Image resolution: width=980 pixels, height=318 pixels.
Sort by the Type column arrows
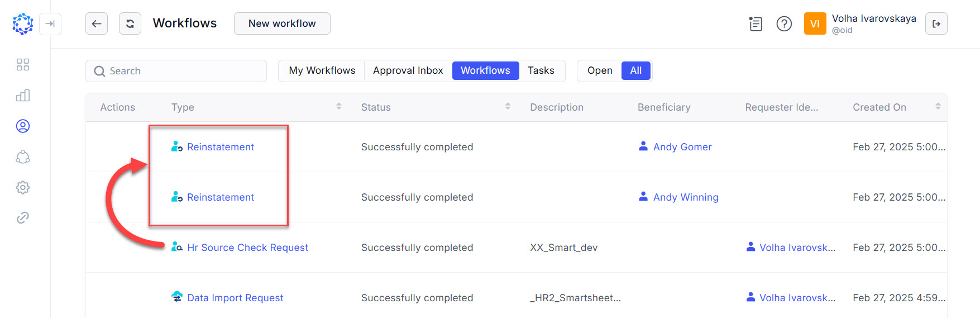pos(339,107)
